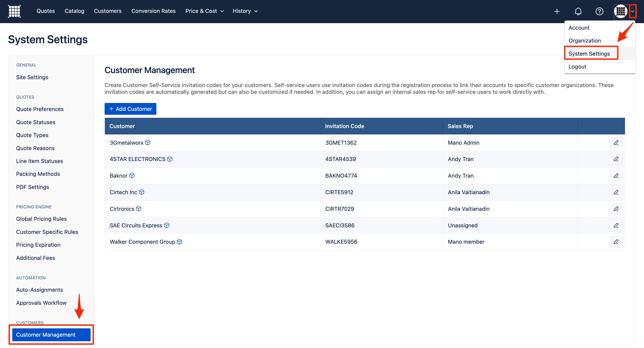Open Account from the profile menu
644x348 pixels.
(579, 28)
